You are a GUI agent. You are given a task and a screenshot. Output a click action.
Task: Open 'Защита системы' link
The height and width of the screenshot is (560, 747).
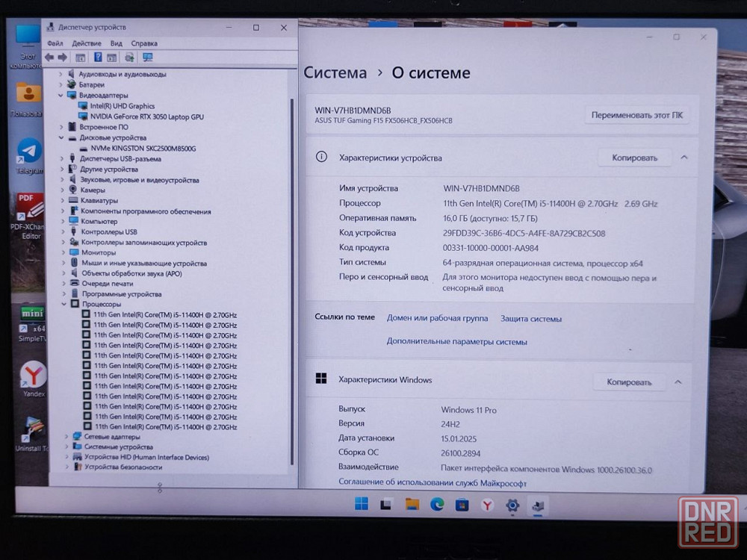pyautogui.click(x=530, y=319)
